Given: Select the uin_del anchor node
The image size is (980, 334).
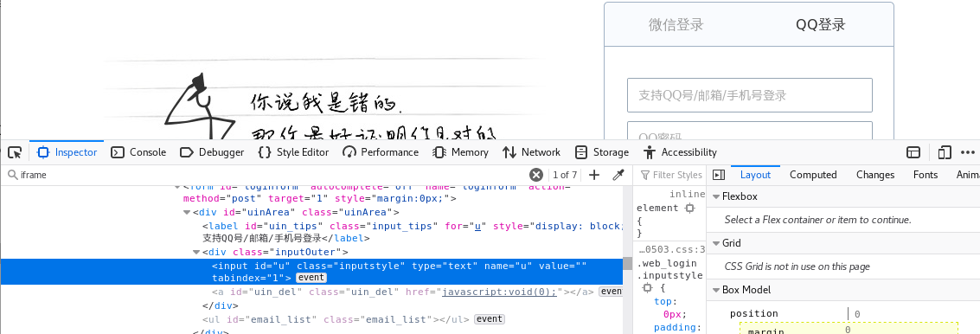Looking at the screenshot, I should click(x=403, y=292).
